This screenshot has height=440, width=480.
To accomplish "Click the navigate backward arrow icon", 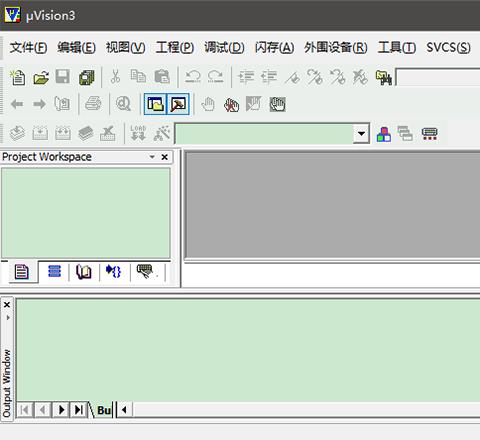I will (x=17, y=104).
